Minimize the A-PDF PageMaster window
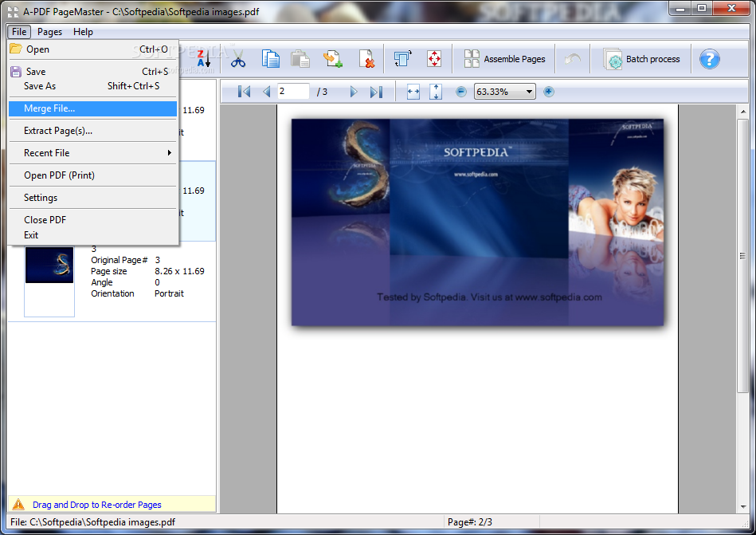The image size is (756, 535). (680, 8)
